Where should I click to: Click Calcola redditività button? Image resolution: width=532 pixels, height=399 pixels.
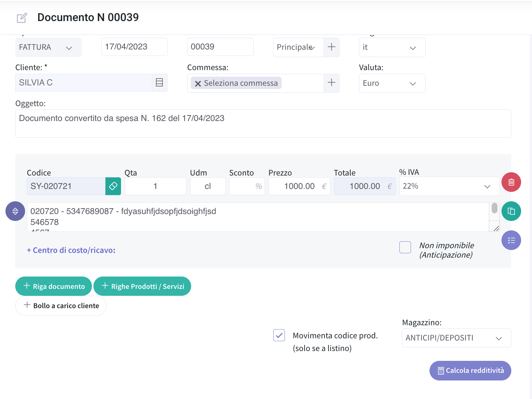pyautogui.click(x=470, y=371)
